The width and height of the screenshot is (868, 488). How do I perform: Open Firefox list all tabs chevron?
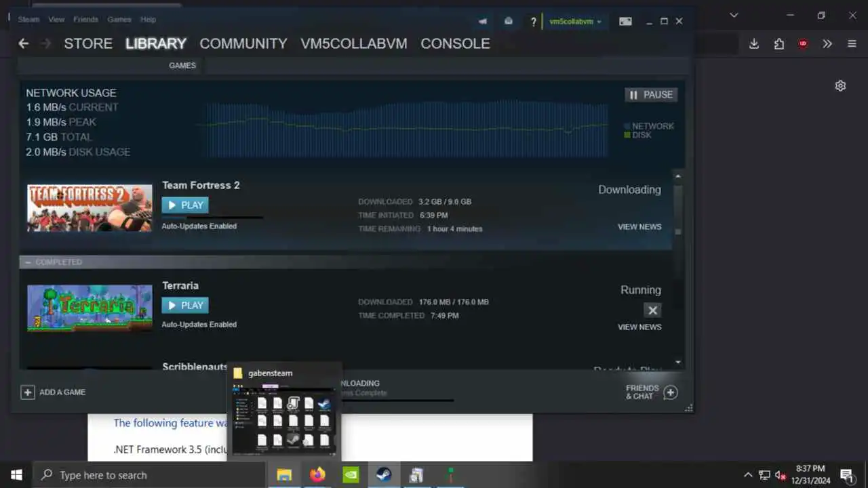(x=734, y=15)
